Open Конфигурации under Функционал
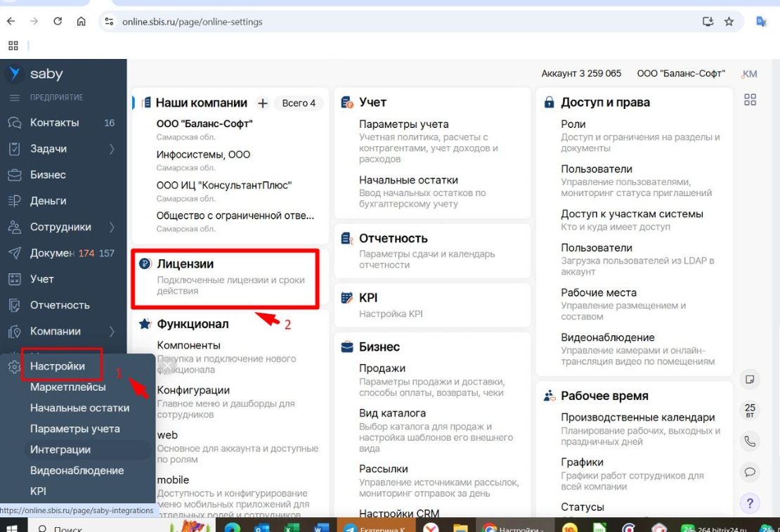This screenshot has height=532, width=780. (193, 390)
